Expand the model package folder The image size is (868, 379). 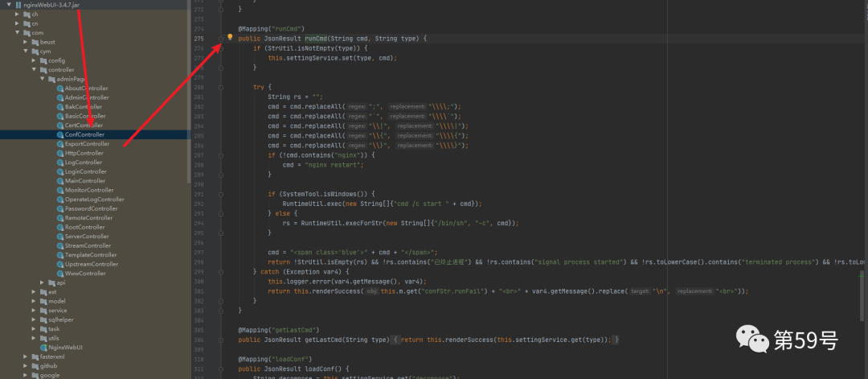click(35, 301)
